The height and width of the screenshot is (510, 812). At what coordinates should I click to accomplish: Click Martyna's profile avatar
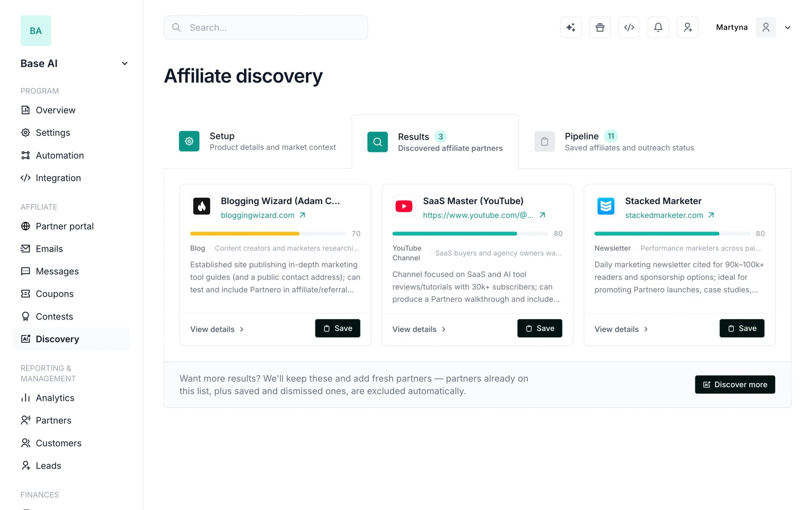[x=765, y=28]
